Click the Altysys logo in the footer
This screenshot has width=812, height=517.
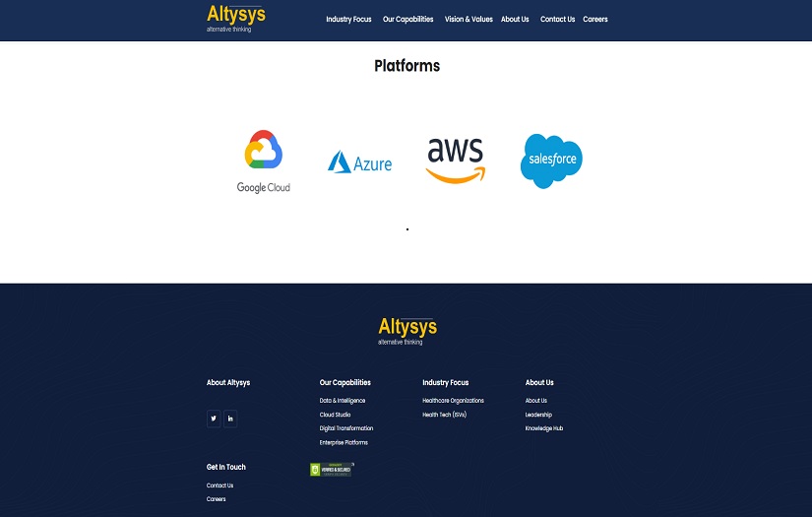tap(407, 331)
